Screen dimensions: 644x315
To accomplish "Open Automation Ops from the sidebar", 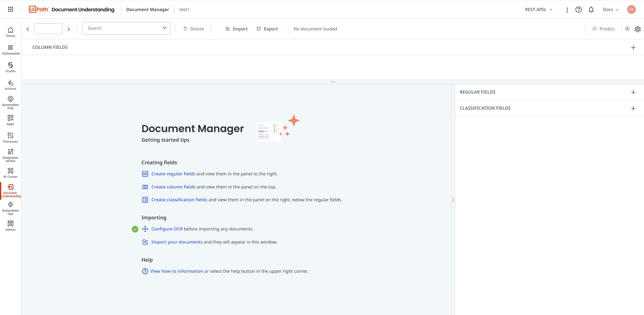I will [x=11, y=208].
